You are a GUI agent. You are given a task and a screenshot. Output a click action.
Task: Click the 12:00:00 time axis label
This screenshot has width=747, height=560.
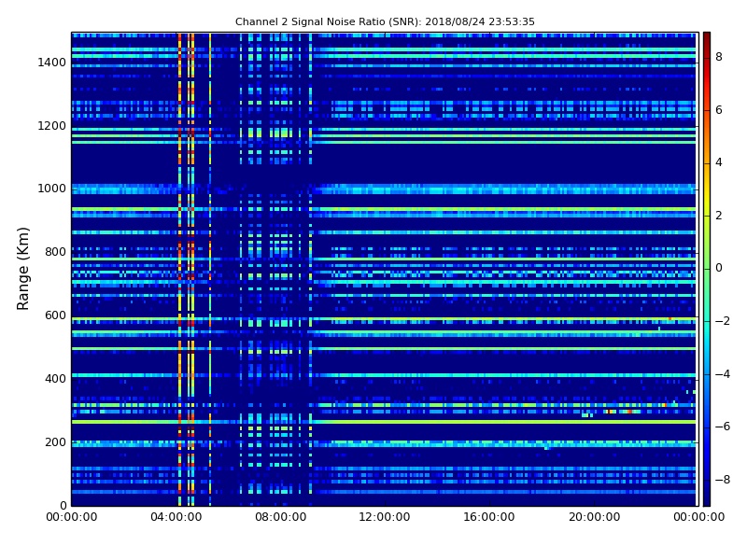coord(385,517)
